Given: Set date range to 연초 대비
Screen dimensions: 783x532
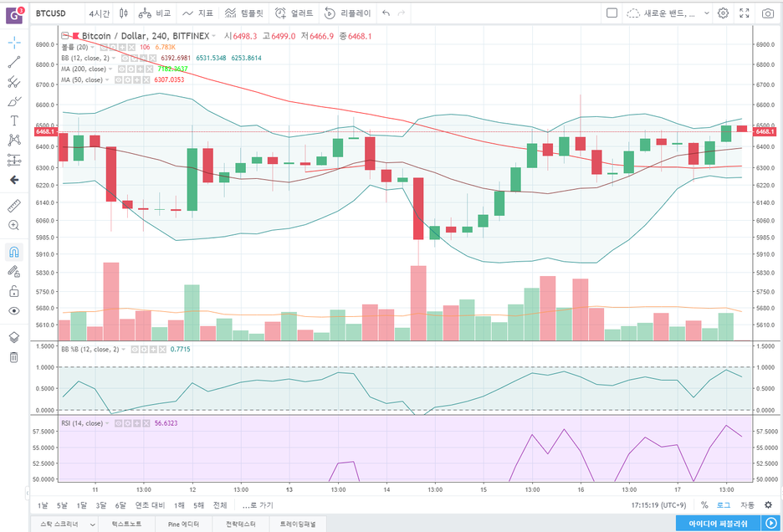Looking at the screenshot, I should [150, 505].
